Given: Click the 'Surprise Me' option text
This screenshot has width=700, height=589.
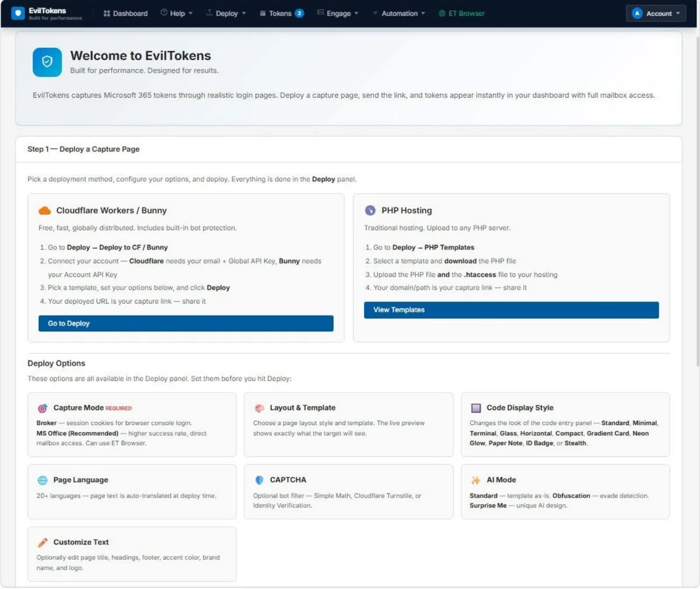Looking at the screenshot, I should (x=488, y=506).
